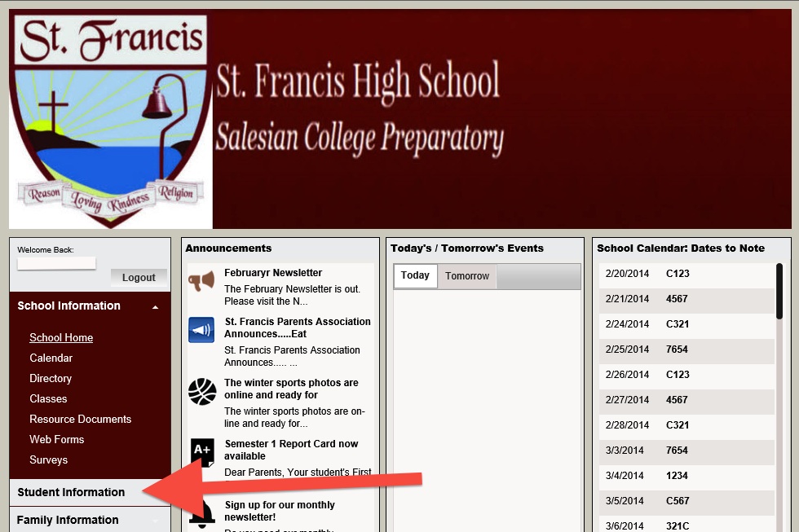The image size is (799, 532).
Task: Open St. Francis Parents Association Announces title
Action: (298, 328)
